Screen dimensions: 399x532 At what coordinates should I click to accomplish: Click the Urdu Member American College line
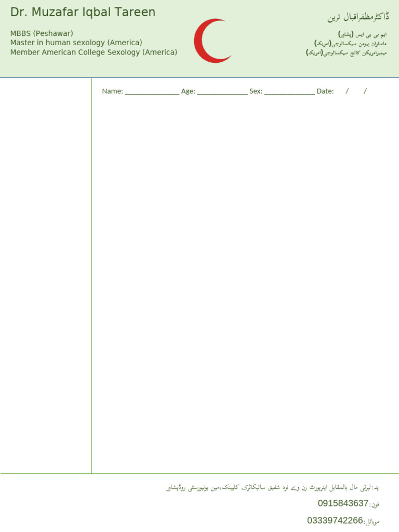coord(346,53)
